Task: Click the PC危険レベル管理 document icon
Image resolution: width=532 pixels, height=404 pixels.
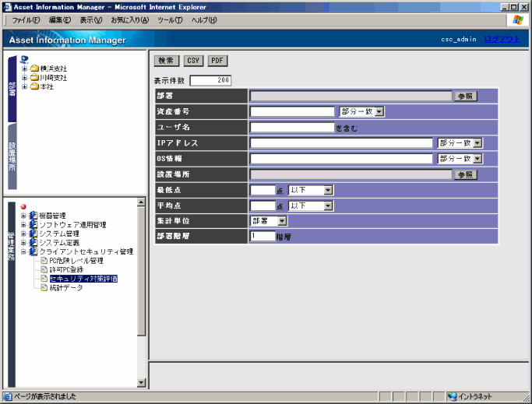Action: pos(44,261)
